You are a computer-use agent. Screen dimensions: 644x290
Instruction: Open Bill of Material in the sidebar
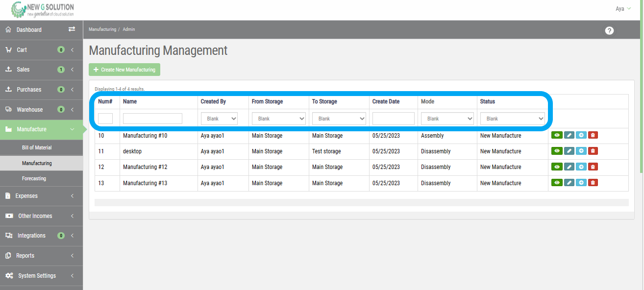[x=37, y=147]
